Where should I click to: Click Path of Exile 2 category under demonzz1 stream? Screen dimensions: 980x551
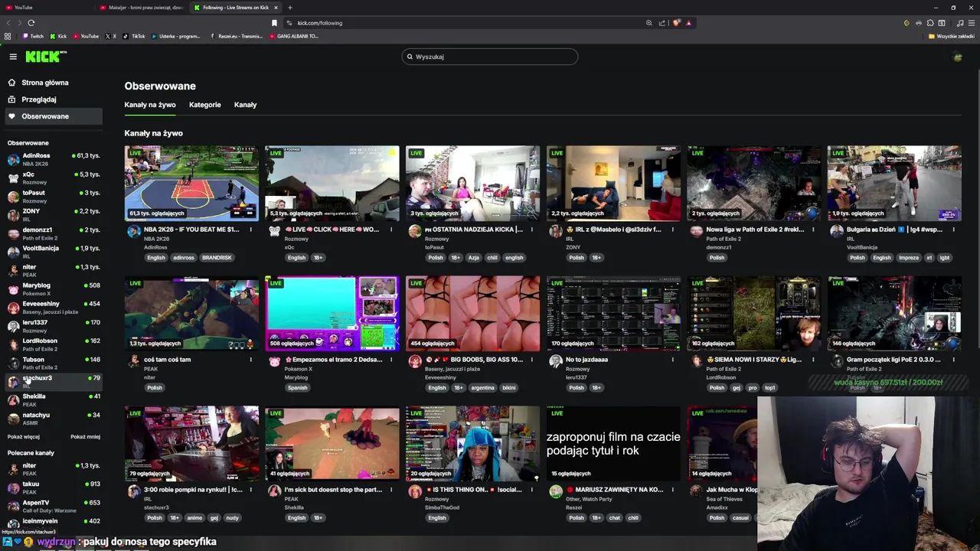[x=723, y=239]
